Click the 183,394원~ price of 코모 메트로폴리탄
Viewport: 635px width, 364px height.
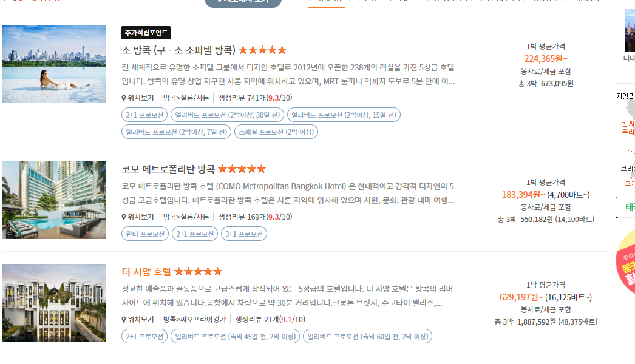click(x=523, y=195)
